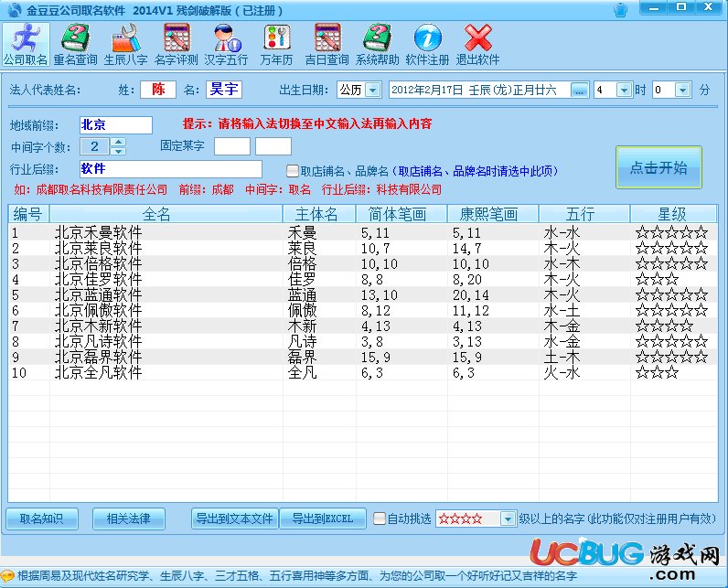The width and height of the screenshot is (728, 588).
Task: Click 导出到EXCEL button
Action: pos(323,519)
